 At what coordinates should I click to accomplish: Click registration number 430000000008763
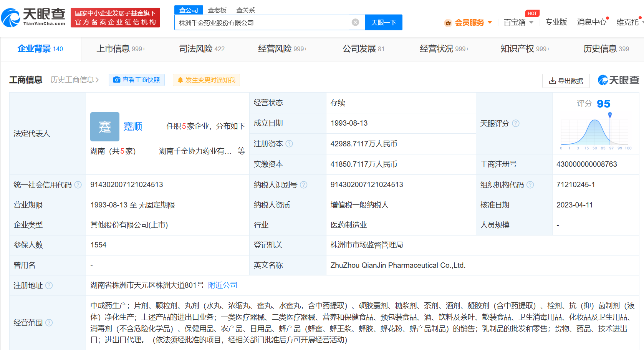[x=587, y=164]
